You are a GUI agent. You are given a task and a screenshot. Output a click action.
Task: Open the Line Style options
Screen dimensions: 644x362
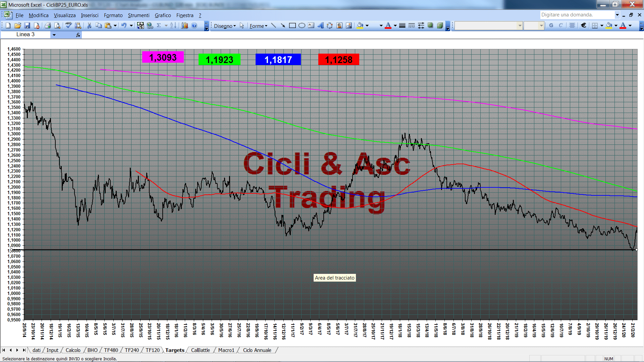(x=402, y=26)
